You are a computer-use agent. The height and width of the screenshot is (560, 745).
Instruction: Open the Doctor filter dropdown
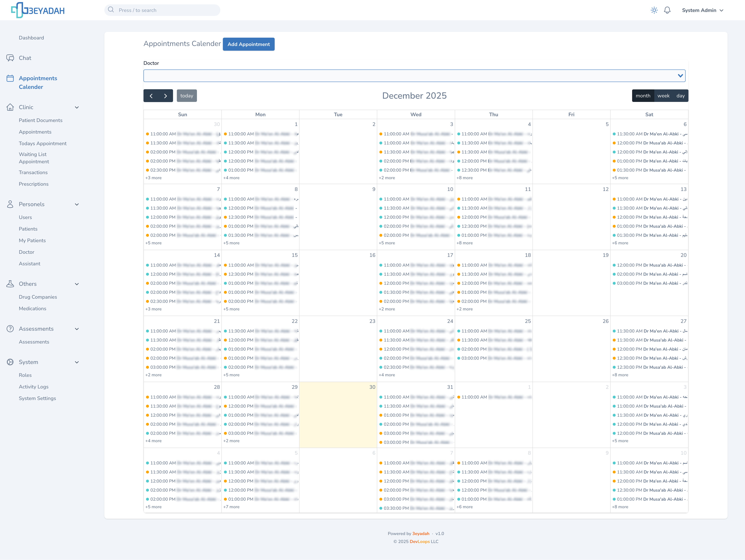(x=414, y=76)
